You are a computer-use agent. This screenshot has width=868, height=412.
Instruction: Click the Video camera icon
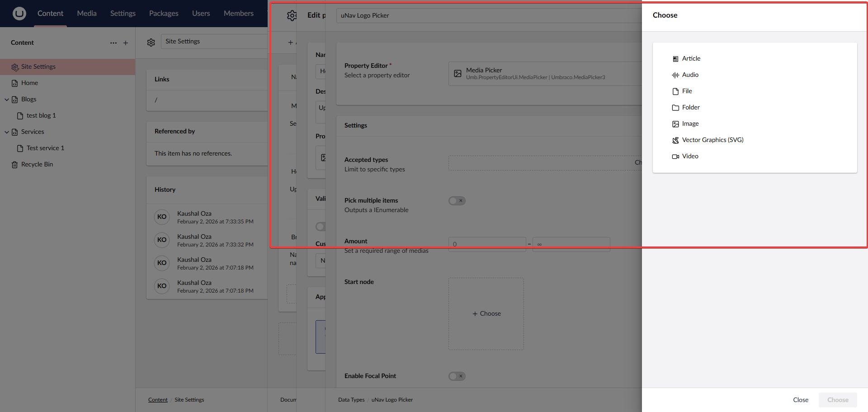point(675,156)
